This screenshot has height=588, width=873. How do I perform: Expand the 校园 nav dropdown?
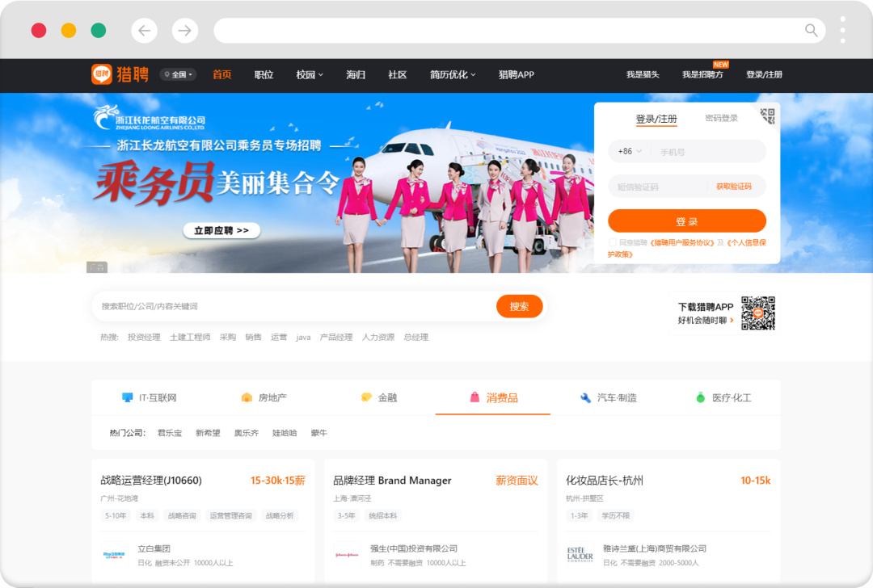310,74
